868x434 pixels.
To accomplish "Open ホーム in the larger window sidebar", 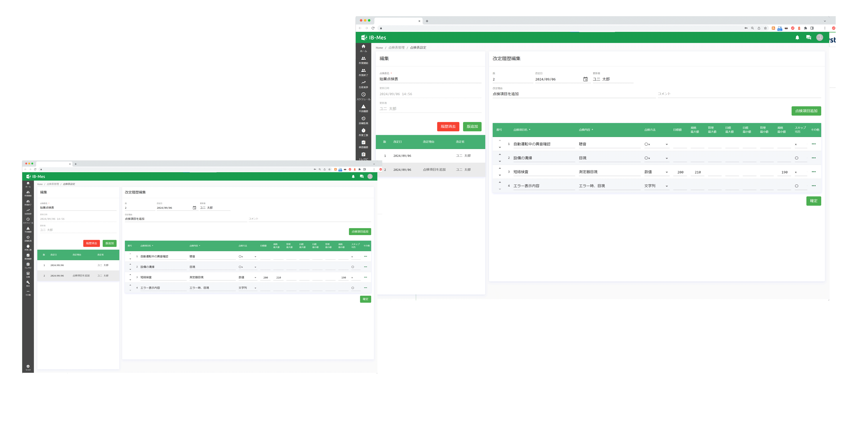I will [363, 48].
